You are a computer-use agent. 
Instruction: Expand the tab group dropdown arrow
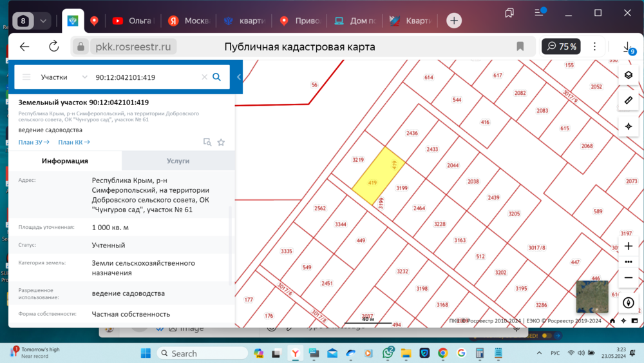43,21
